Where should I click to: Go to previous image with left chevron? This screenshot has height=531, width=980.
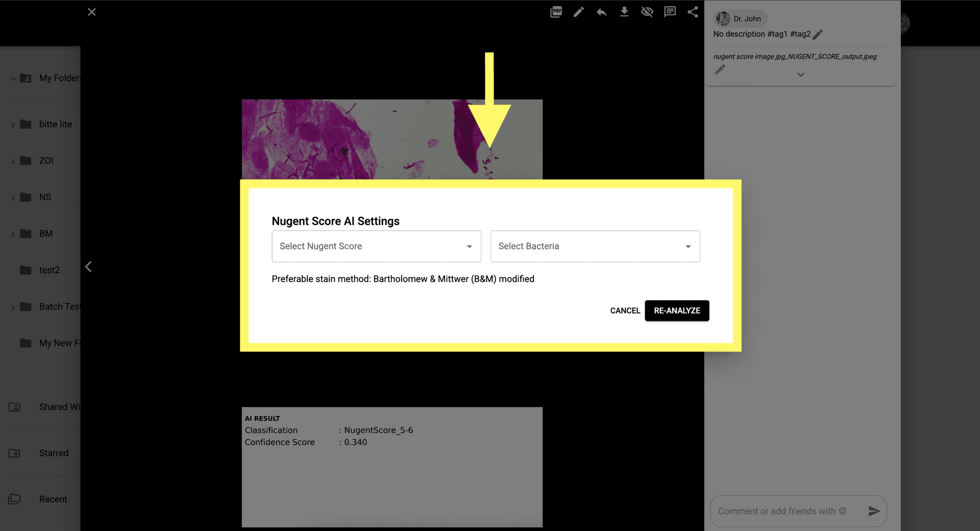(x=89, y=267)
